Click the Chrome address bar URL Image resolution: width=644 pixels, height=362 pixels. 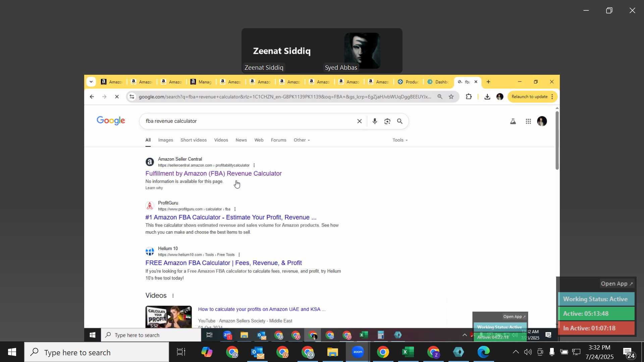point(285,97)
